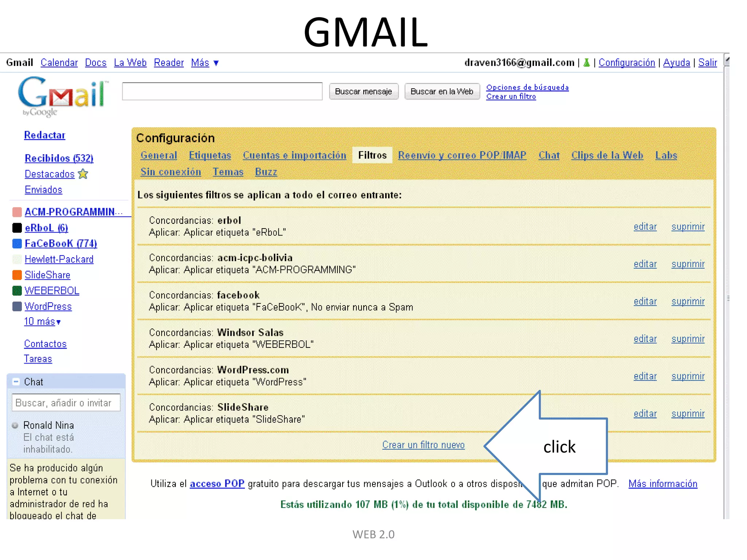Collapse the Chat panel minus icon

pos(16,382)
